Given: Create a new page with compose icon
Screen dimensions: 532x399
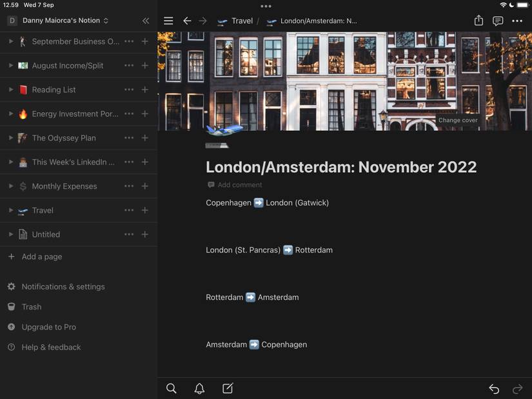Looking at the screenshot, I should 228,388.
